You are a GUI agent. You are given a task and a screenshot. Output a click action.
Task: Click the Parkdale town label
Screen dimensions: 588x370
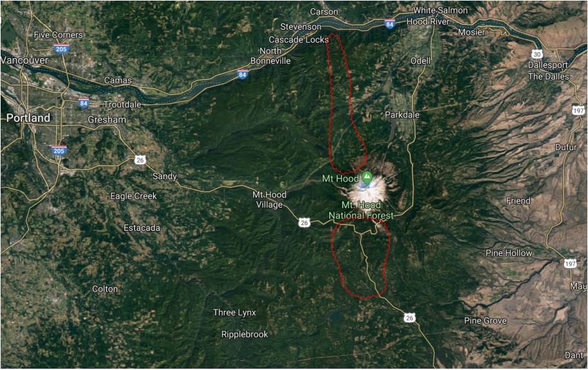pos(402,115)
